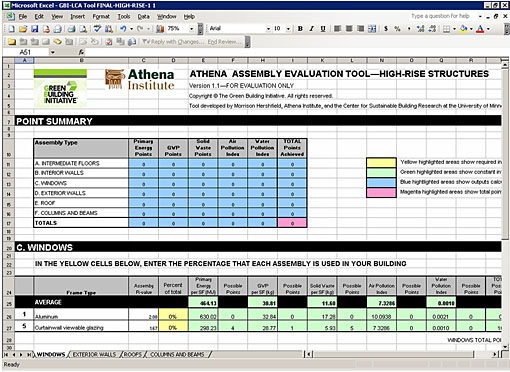Click the magenta legend swatch
The height and width of the screenshot is (372, 510).
coord(381,193)
